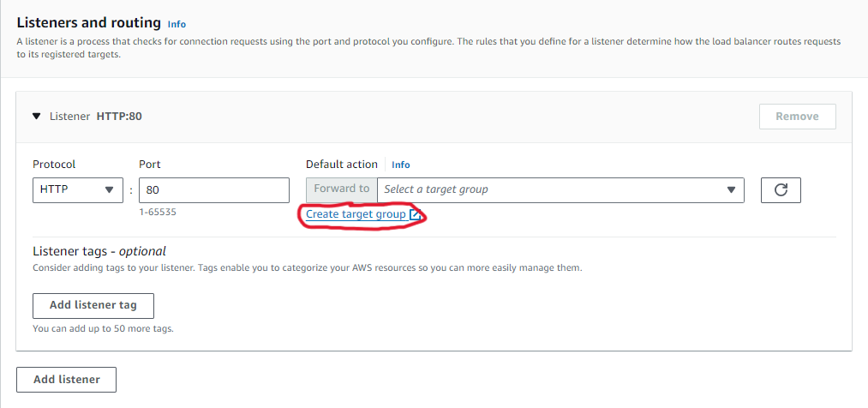868x408 pixels.
Task: Click the external link icon after Create target group
Action: pos(416,215)
